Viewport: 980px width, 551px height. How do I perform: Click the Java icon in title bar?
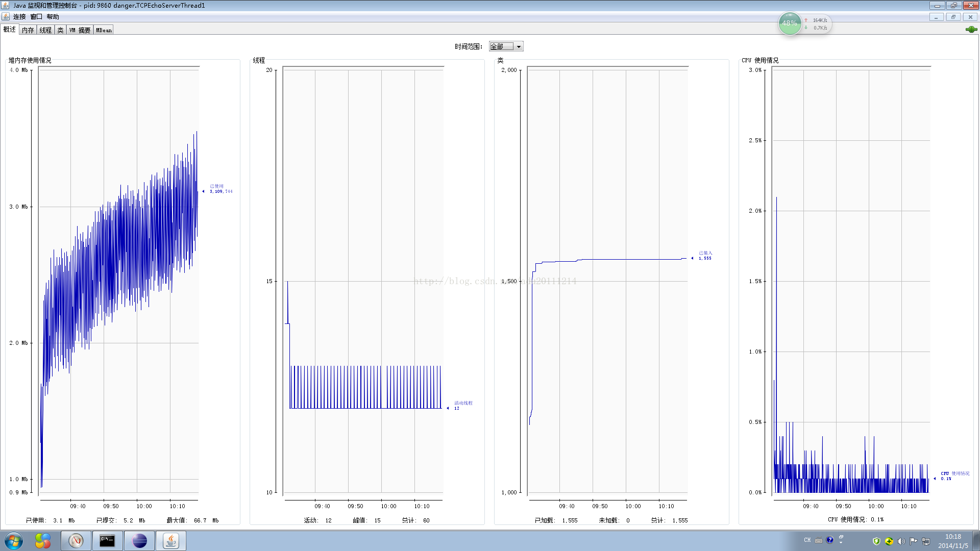coord(6,5)
